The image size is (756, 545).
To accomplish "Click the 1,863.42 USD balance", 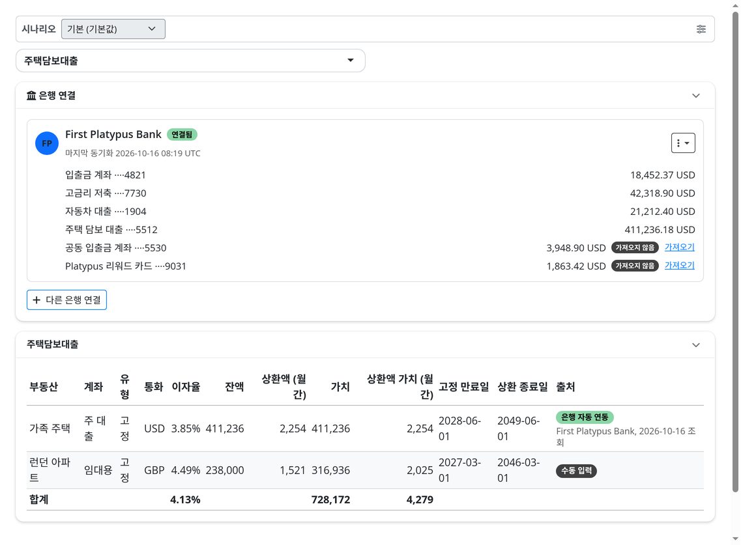I will (x=575, y=266).
